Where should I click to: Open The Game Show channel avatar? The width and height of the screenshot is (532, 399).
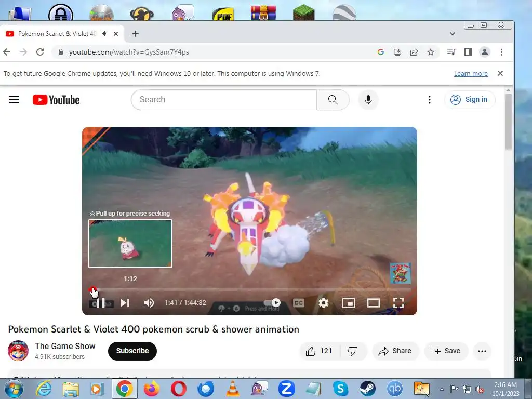(18, 351)
